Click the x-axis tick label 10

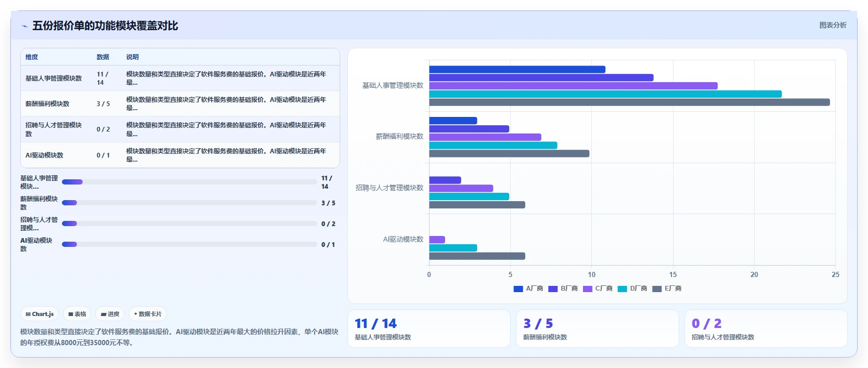pyautogui.click(x=591, y=275)
